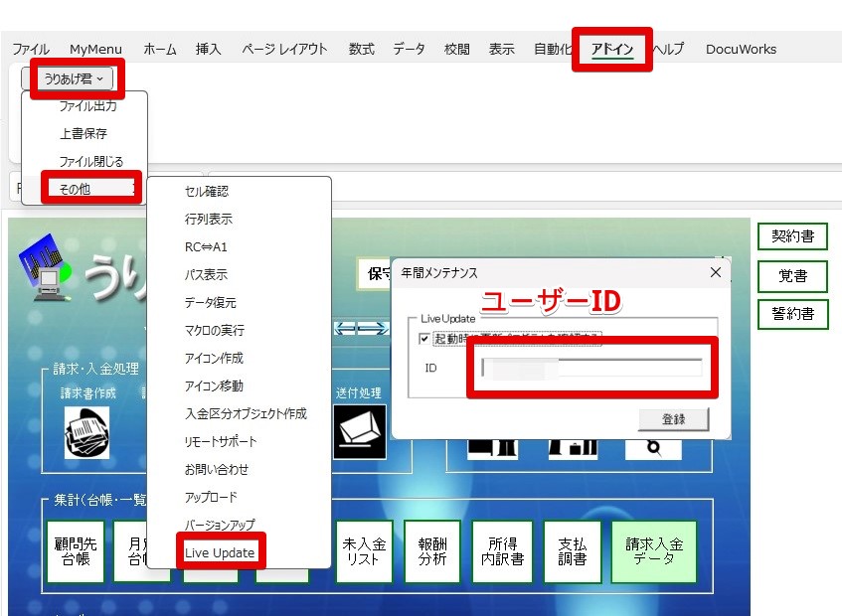Select バージョンアップ menu item
842x616 pixels.
pos(220,525)
